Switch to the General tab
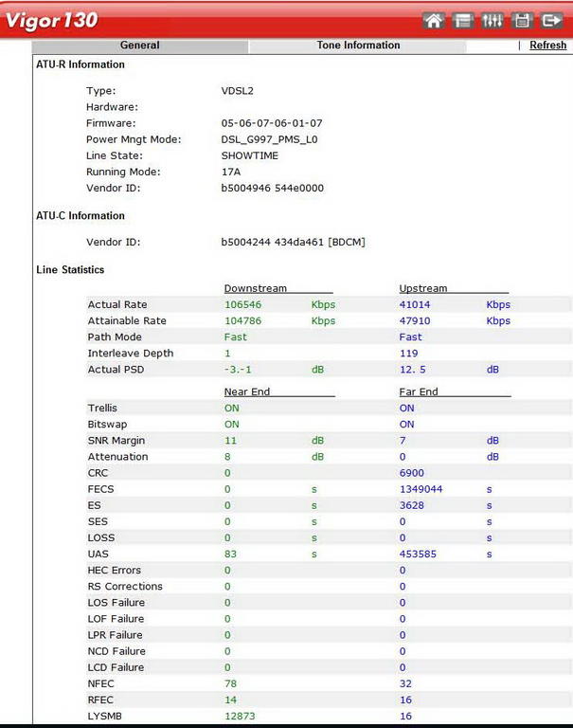 pyautogui.click(x=140, y=45)
